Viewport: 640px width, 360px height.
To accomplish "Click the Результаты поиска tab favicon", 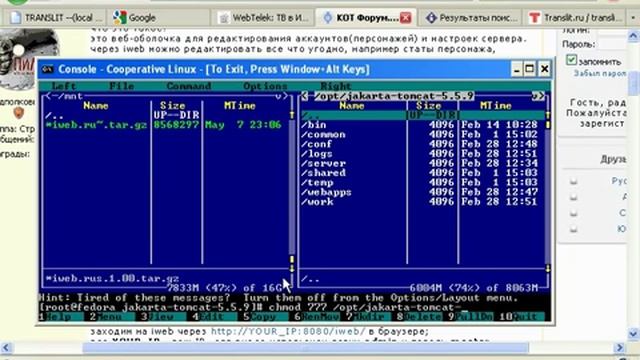I will click(431, 18).
